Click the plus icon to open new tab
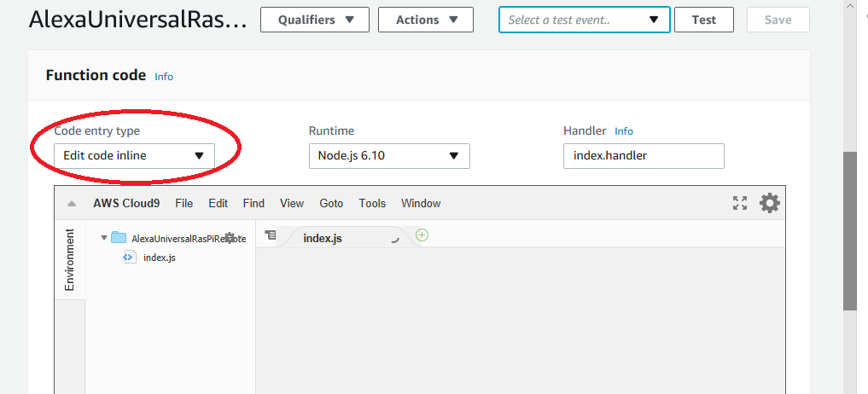This screenshot has width=868, height=394. point(422,235)
